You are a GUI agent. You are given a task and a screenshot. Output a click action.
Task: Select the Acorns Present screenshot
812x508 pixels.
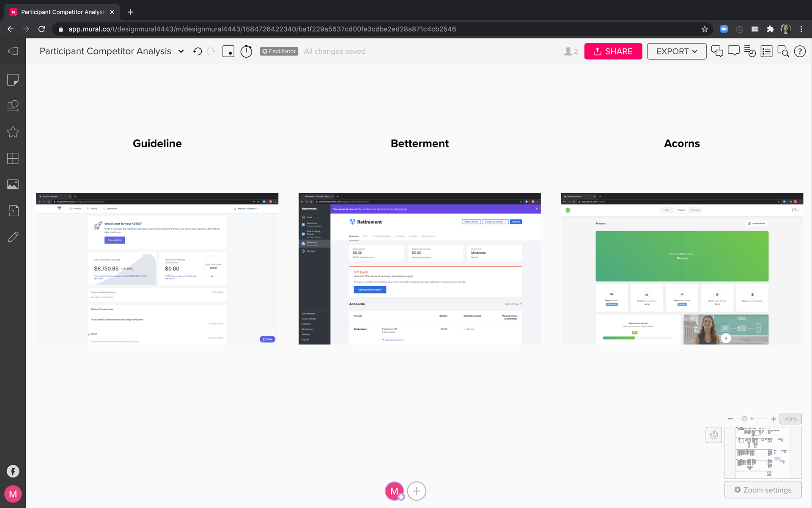pos(682,269)
